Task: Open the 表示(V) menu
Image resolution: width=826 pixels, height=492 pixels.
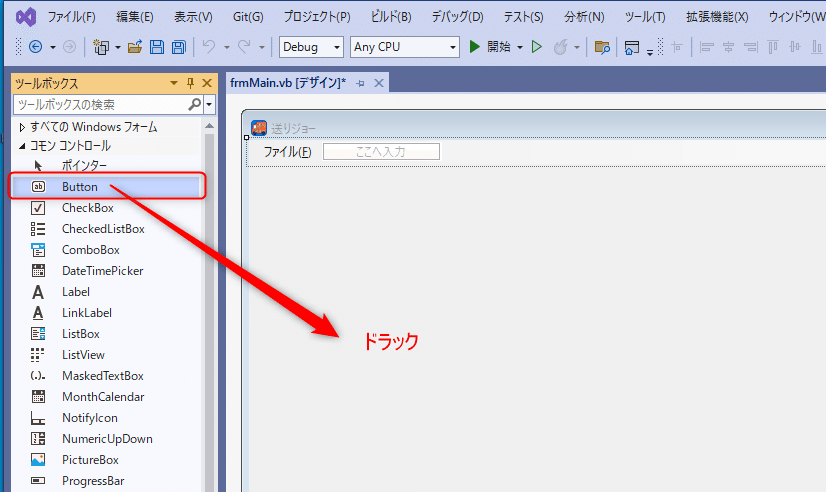Action: click(x=193, y=17)
